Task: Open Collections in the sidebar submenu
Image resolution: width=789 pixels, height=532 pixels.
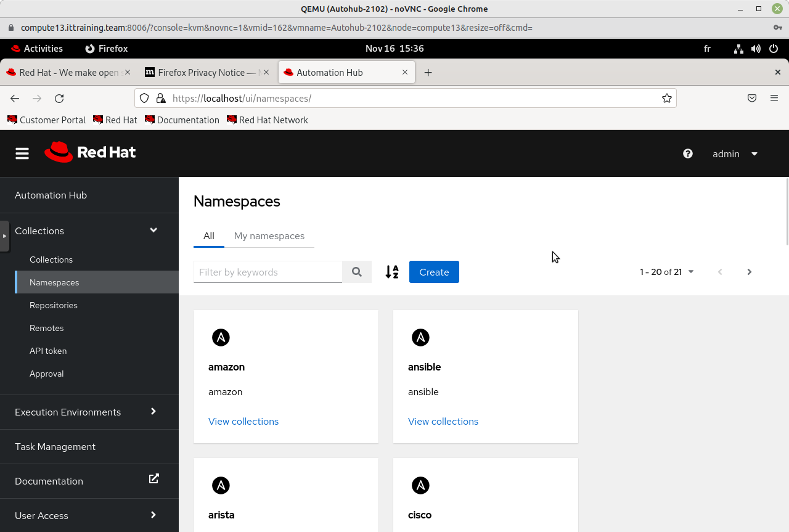Action: click(51, 260)
